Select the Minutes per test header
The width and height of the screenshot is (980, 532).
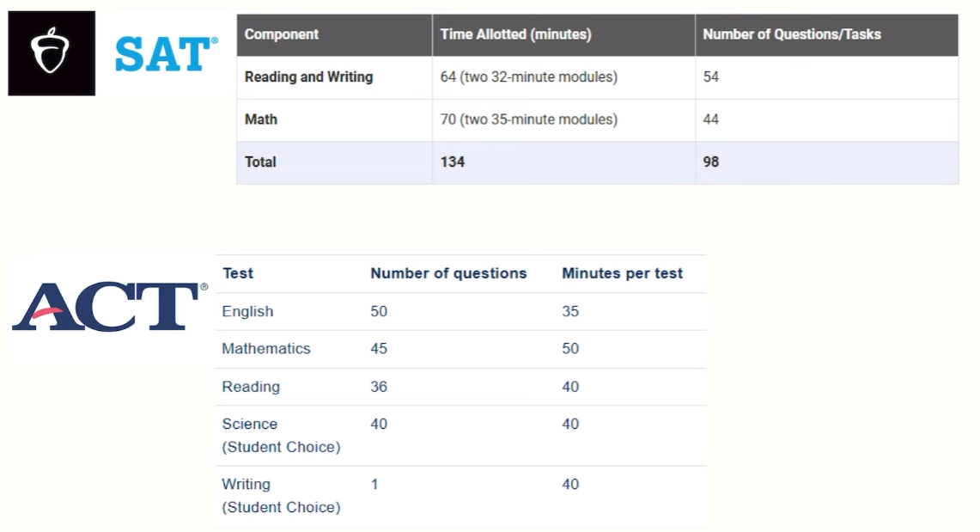pyautogui.click(x=622, y=273)
